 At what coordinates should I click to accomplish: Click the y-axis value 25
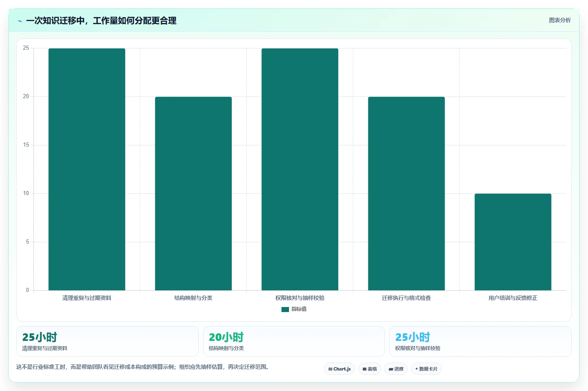(26, 48)
